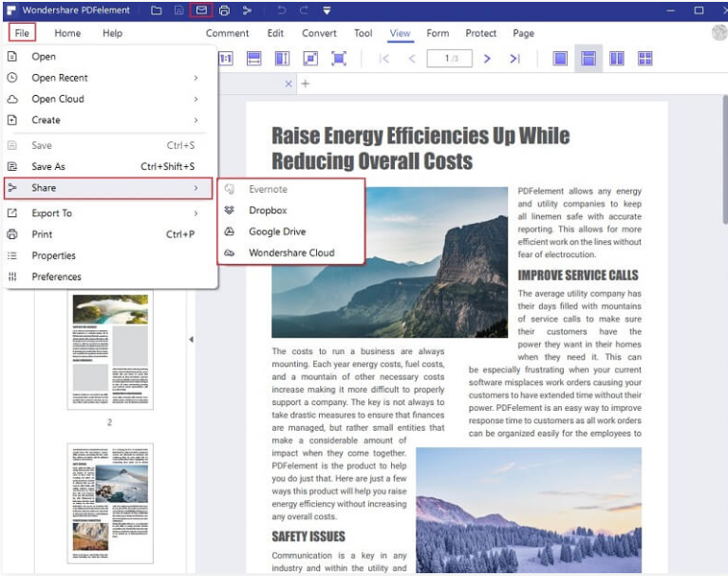Select continuous scrolling view layout
The image size is (728, 576).
pos(588,59)
